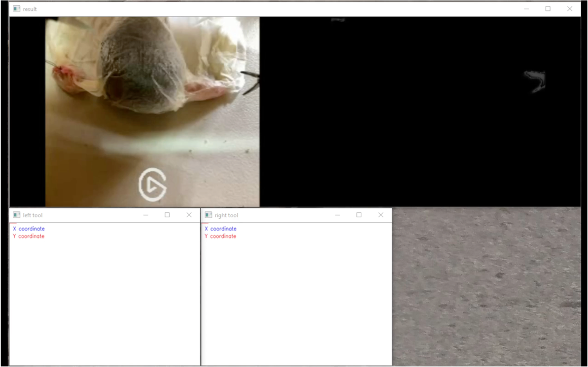This screenshot has height=367, width=588.
Task: Close the left tool window
Action: pos(189,215)
